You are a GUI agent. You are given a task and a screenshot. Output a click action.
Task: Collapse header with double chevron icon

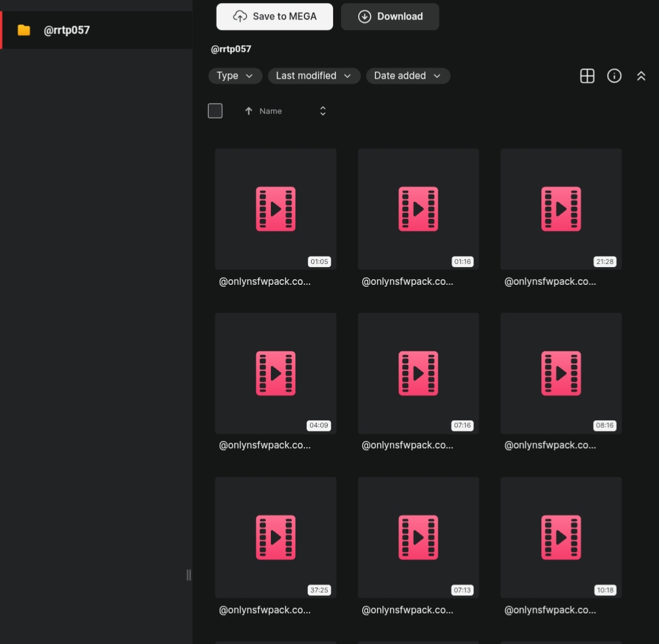(641, 76)
